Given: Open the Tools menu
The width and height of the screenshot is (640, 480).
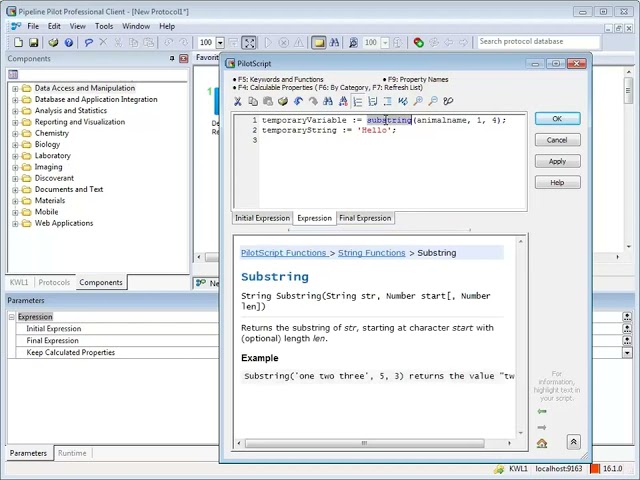Looking at the screenshot, I should click(104, 26).
